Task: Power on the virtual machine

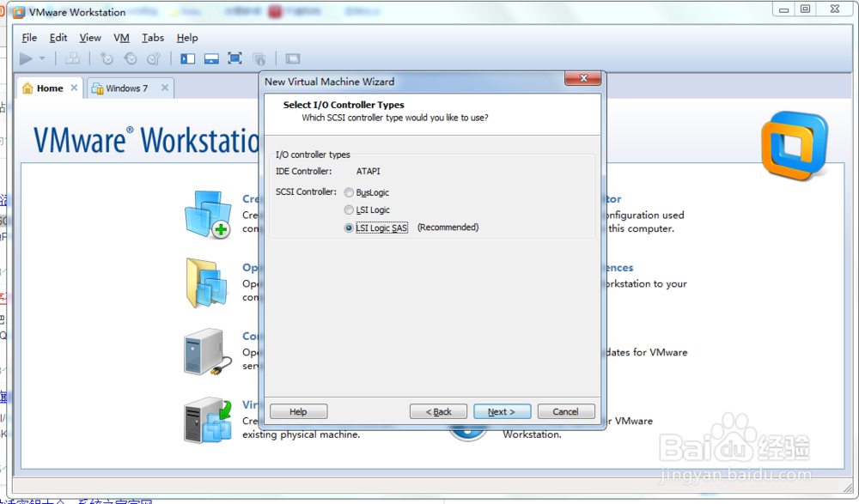Action: tap(24, 58)
